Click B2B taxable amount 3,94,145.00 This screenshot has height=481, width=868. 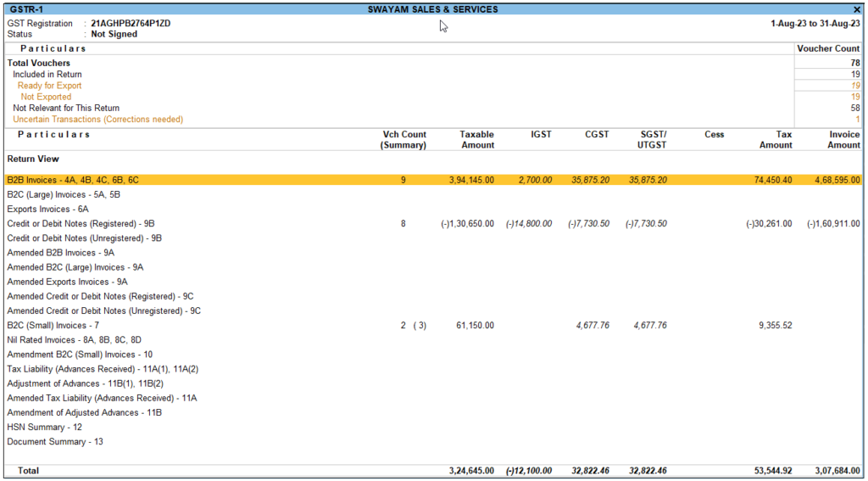471,180
